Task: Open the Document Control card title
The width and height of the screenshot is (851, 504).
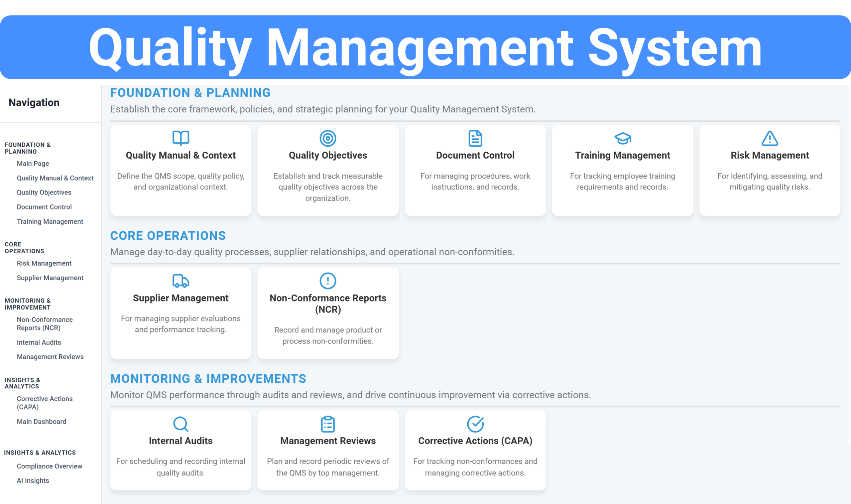Action: [x=475, y=155]
